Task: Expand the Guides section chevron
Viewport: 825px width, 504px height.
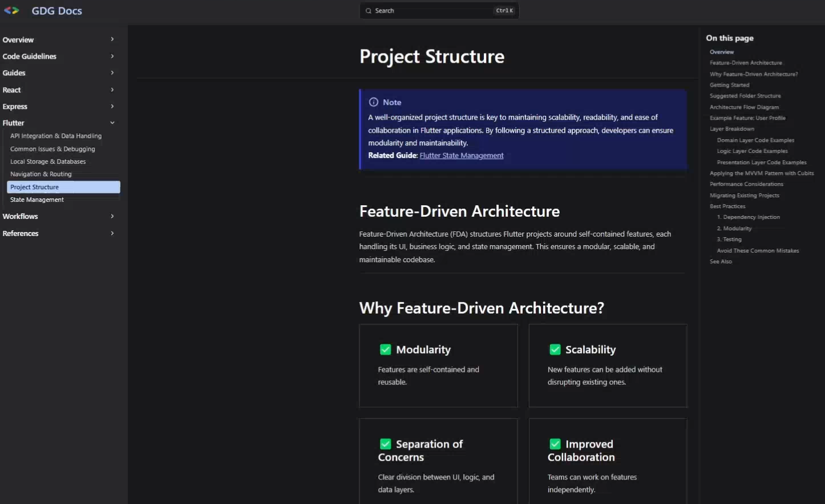Action: tap(112, 73)
